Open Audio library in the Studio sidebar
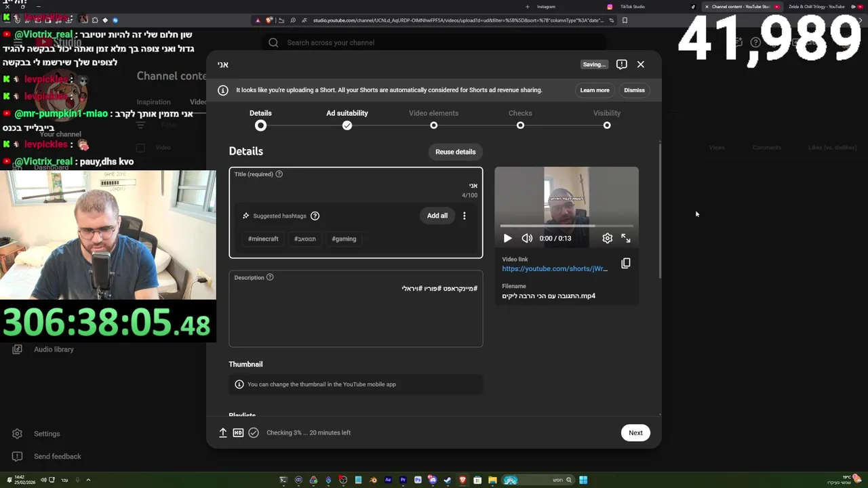This screenshot has height=488, width=868. (54, 349)
